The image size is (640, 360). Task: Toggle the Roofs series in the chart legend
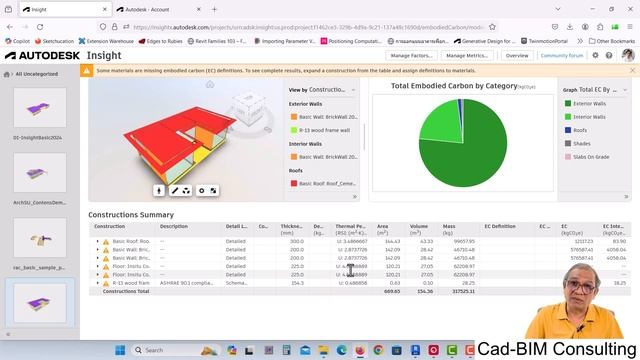coord(576,130)
